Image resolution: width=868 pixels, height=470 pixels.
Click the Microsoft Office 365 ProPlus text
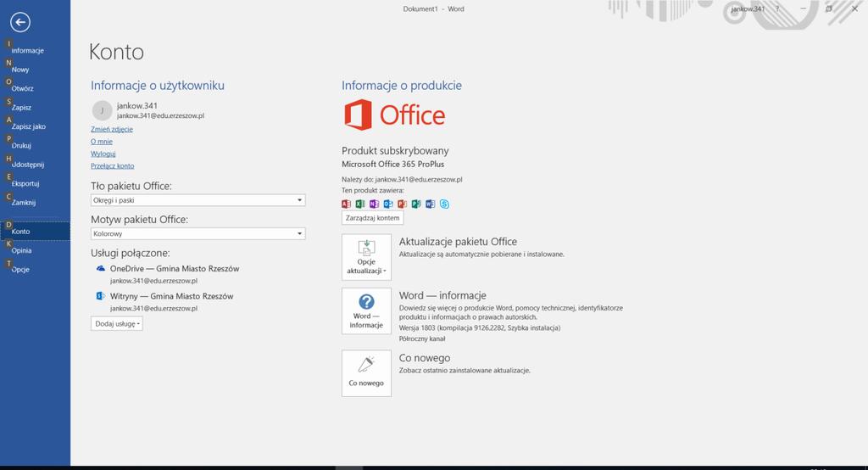(393, 164)
